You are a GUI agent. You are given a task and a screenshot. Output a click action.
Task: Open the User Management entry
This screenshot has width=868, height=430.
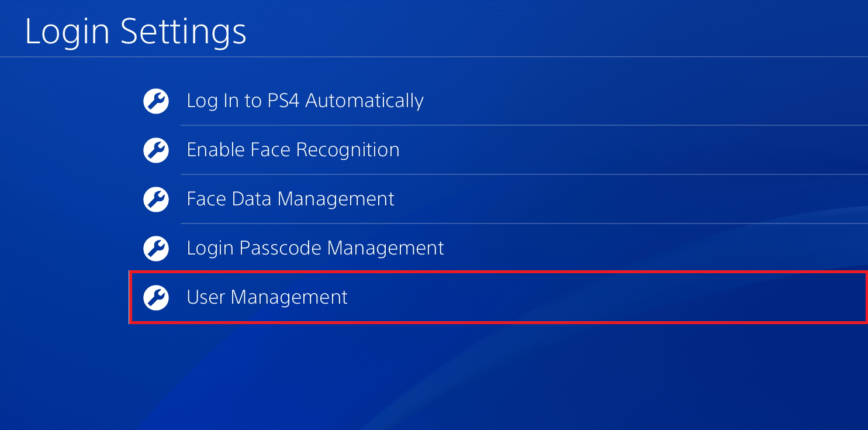click(x=267, y=298)
